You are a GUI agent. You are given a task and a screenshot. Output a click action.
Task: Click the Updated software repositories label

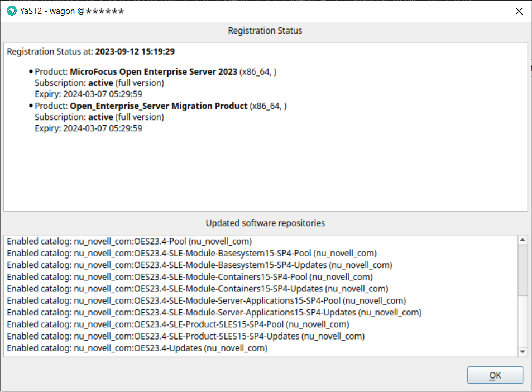point(265,223)
